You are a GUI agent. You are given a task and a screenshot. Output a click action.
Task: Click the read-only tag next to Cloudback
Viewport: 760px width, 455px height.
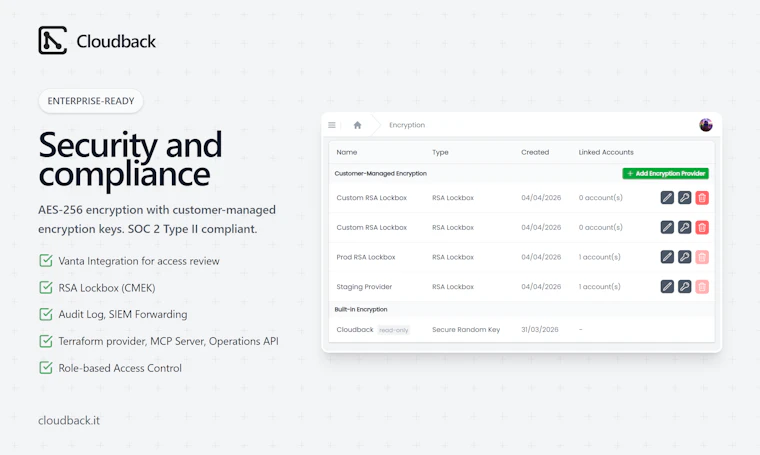[394, 330]
